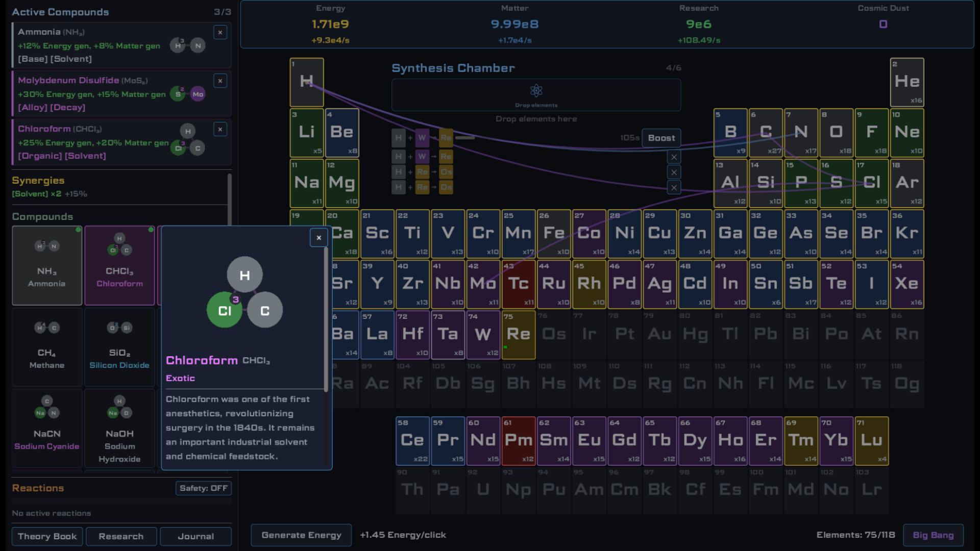Remove Ammonia from Active Compounds
The width and height of the screenshot is (980, 551).
(220, 32)
